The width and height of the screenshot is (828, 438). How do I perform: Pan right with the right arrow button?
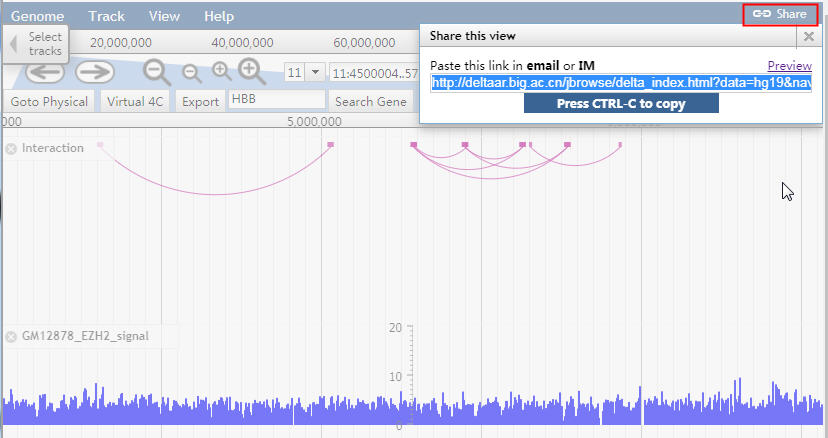pos(95,72)
